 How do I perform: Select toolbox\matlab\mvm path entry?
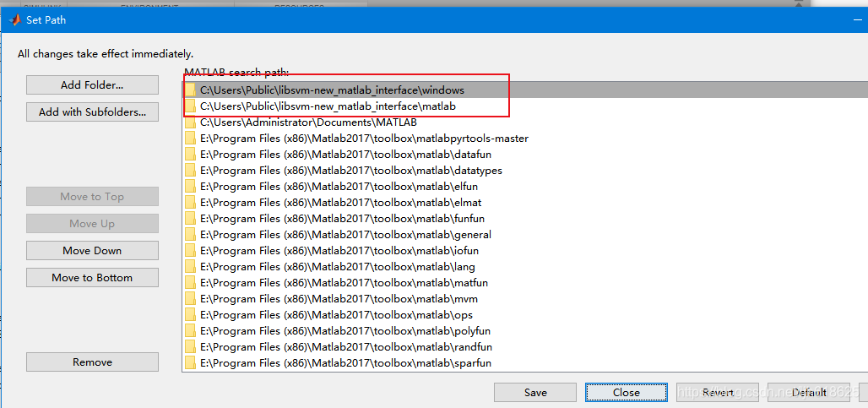tap(524, 298)
